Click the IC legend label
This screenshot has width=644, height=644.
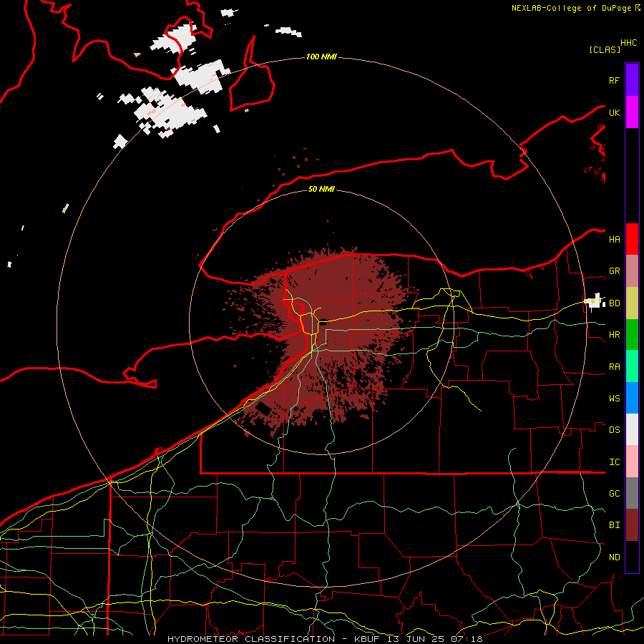point(615,462)
